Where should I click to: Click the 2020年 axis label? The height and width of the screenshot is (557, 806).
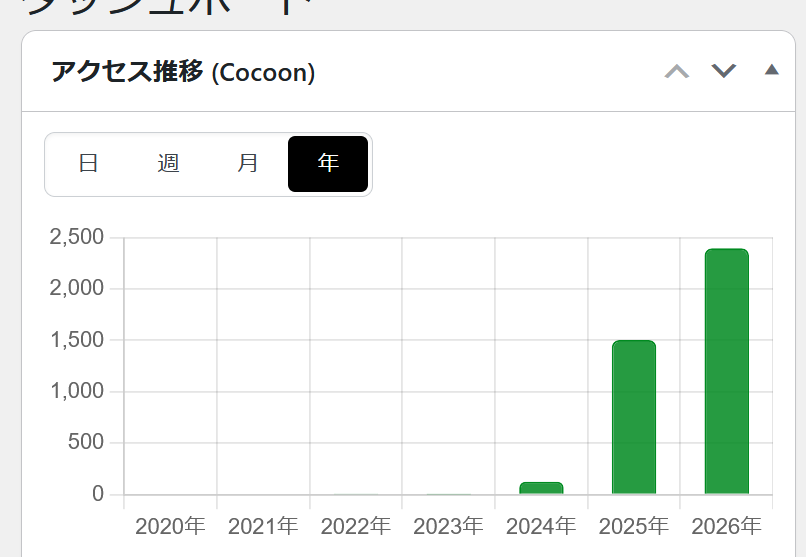click(170, 526)
